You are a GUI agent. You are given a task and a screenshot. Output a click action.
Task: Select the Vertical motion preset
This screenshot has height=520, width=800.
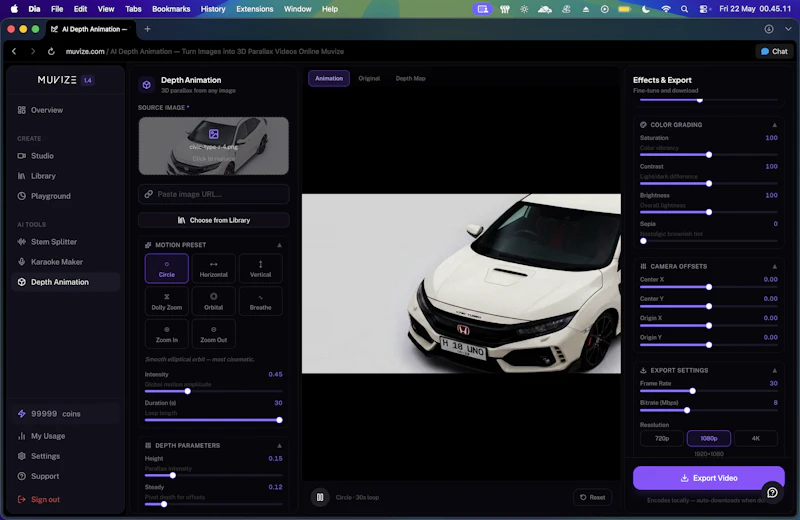(261, 268)
